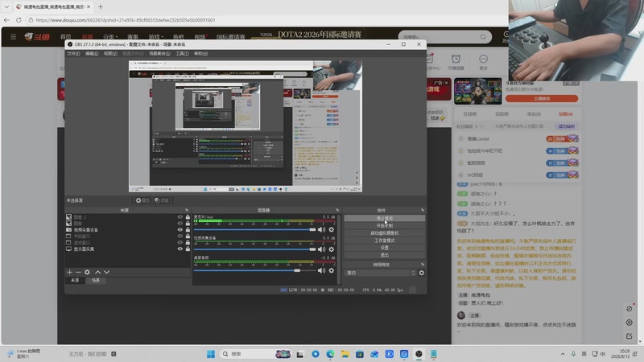Image resolution: width=644 pixels, height=362 pixels.
Task: Click the 属性 properties button
Action: 142,200
